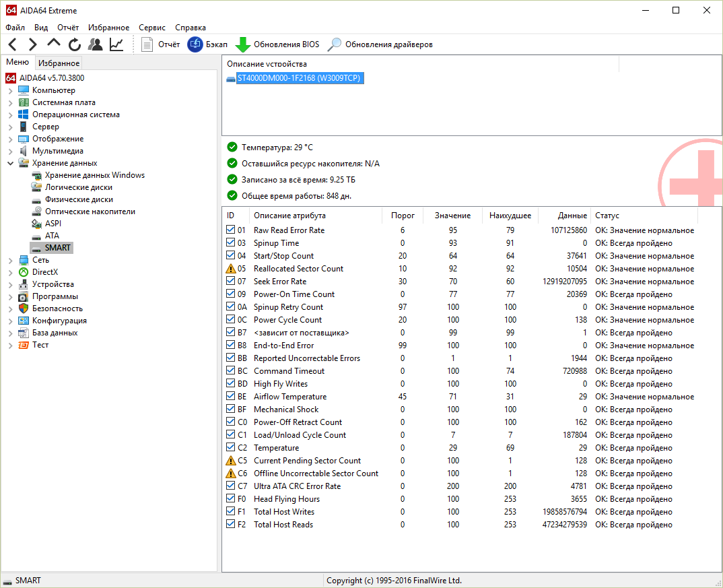Expand the Конфигурация tree node
Viewport: 723px width, 588px height.
(11, 321)
